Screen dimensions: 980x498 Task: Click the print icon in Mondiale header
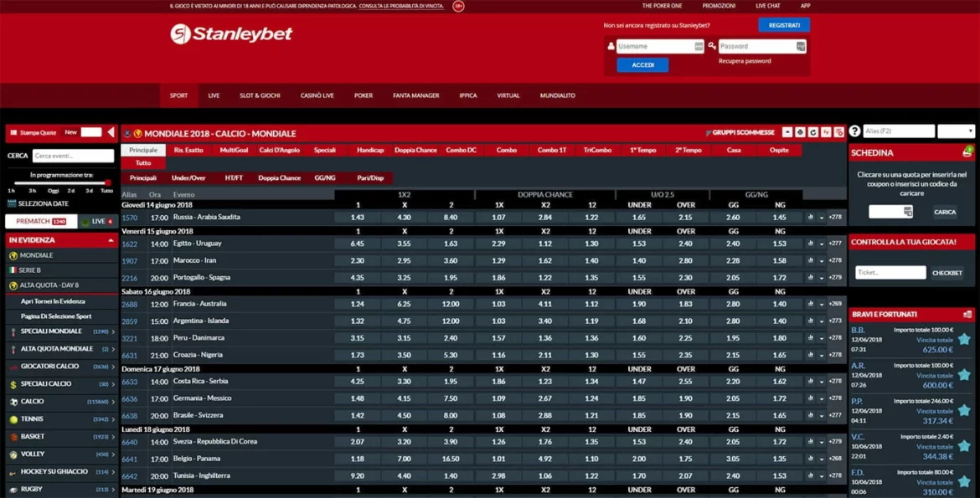pos(800,132)
